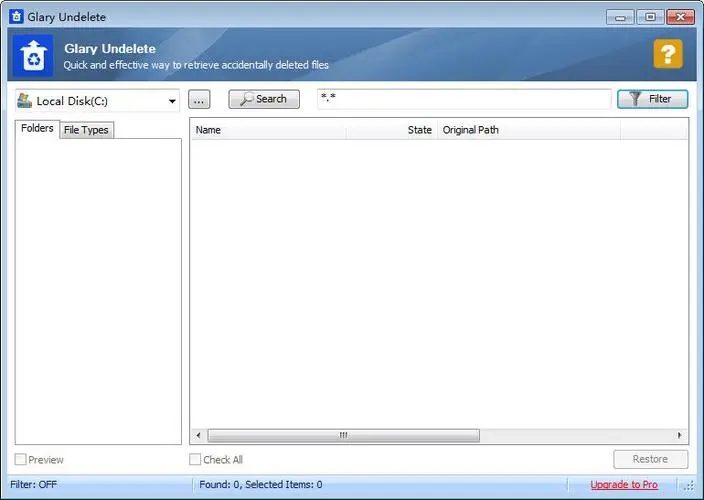704x500 pixels.
Task: Open the Local Disk(C:) drive dropdown
Action: pos(97,101)
